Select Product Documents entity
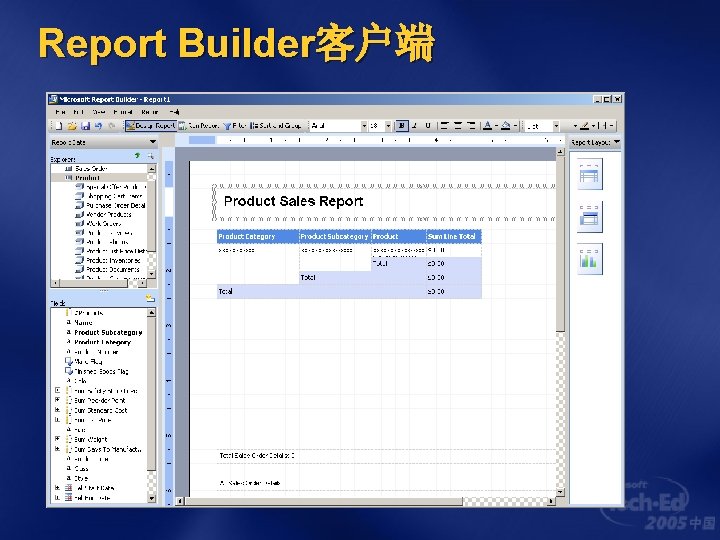 click(108, 270)
